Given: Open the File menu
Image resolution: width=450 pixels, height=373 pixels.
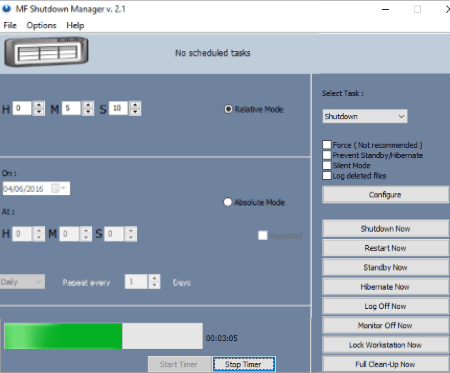Looking at the screenshot, I should click(10, 25).
